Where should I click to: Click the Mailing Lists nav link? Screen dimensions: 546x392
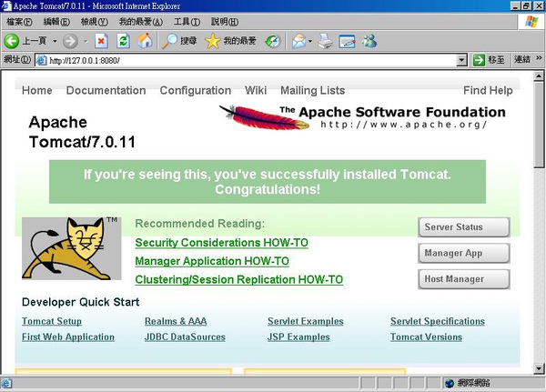point(313,91)
